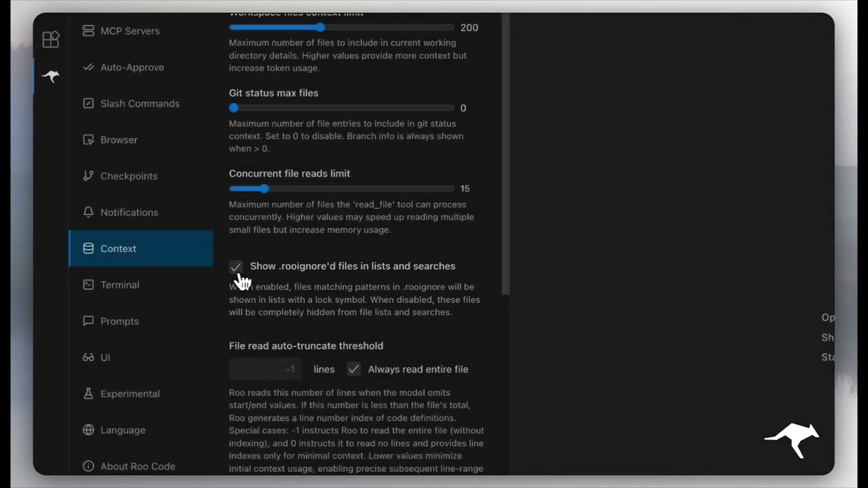Image resolution: width=868 pixels, height=488 pixels.
Task: Open the Roo Code kangaroo panel icon
Action: point(51,76)
